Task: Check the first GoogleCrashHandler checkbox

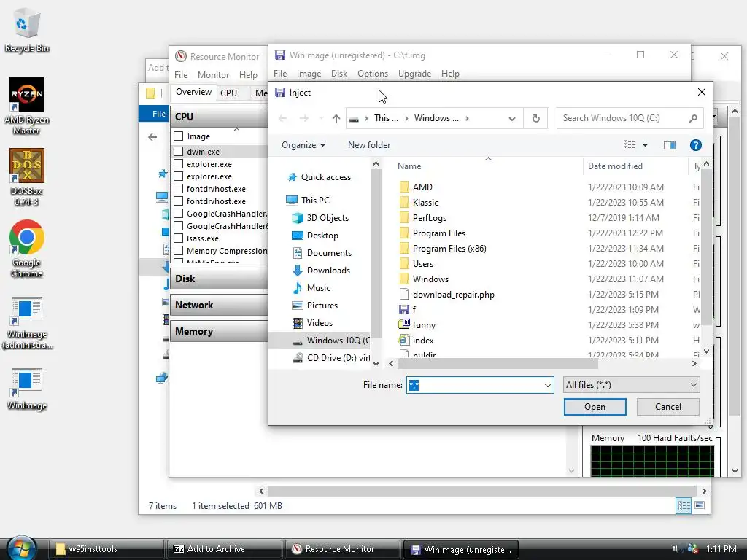Action: (178, 214)
